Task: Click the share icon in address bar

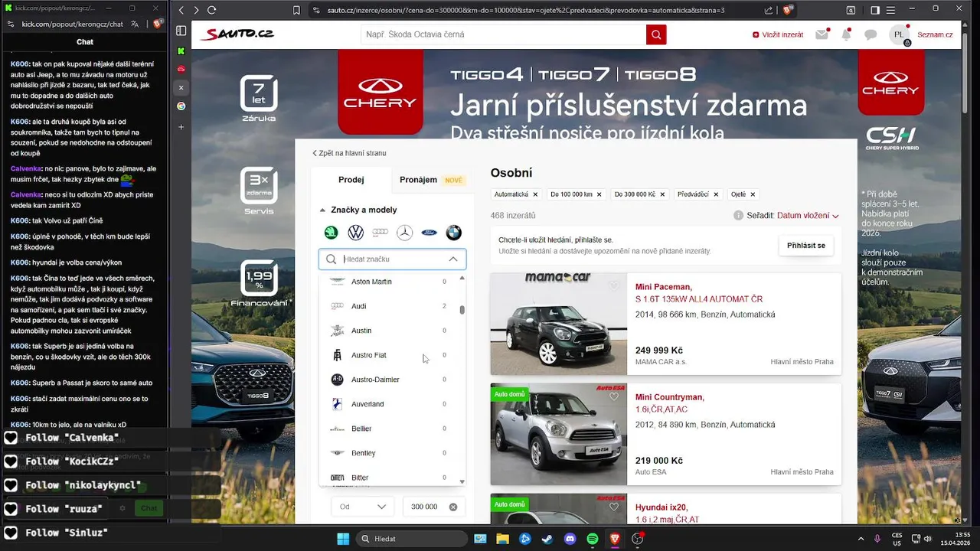Action: click(769, 10)
